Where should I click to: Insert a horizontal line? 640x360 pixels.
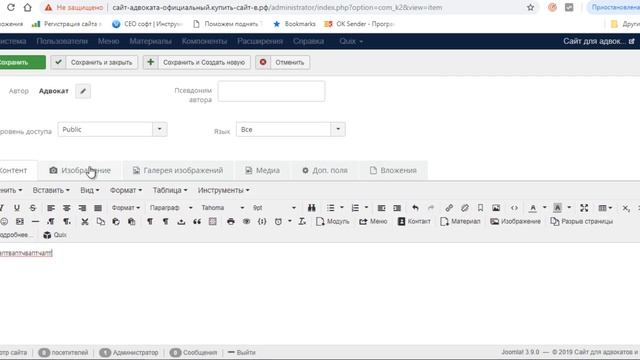pos(36,221)
